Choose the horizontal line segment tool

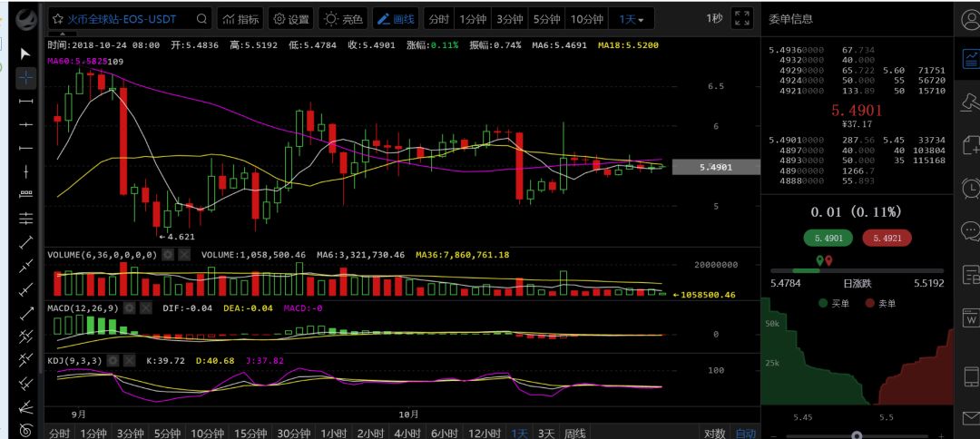(25, 102)
